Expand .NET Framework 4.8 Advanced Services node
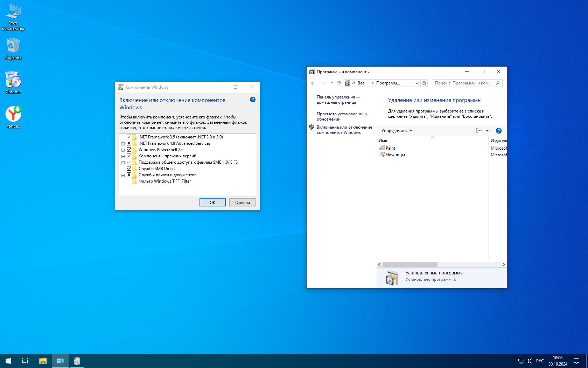588x368 pixels. tap(123, 144)
